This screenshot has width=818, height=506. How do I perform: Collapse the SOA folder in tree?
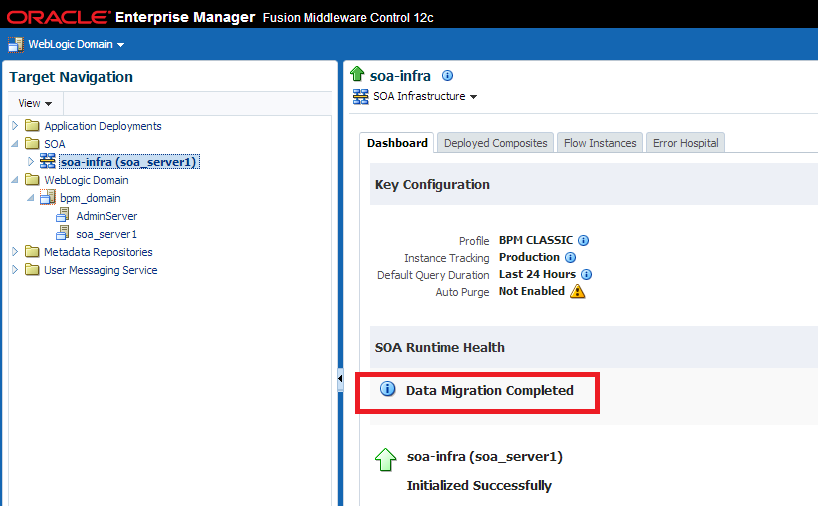15,143
